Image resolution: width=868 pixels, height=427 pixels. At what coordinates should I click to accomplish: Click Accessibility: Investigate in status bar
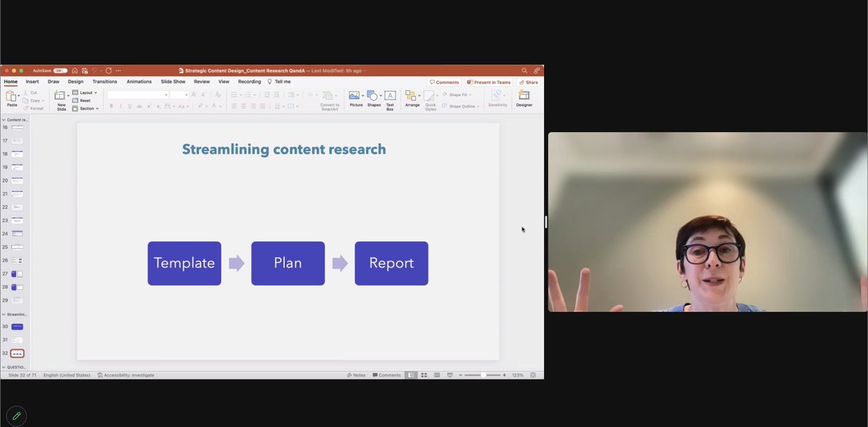point(126,375)
